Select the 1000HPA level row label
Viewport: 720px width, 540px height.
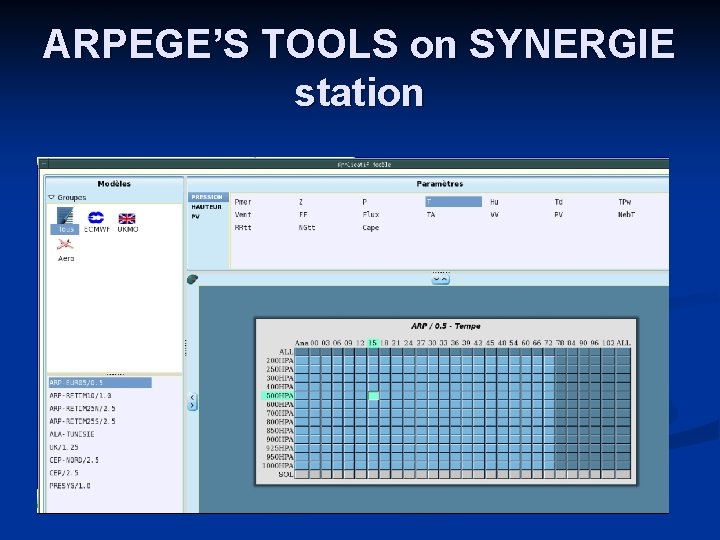coord(277,465)
